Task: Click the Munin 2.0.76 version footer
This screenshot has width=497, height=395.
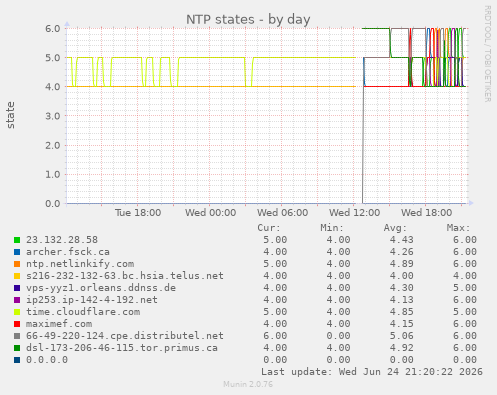Action: [248, 384]
